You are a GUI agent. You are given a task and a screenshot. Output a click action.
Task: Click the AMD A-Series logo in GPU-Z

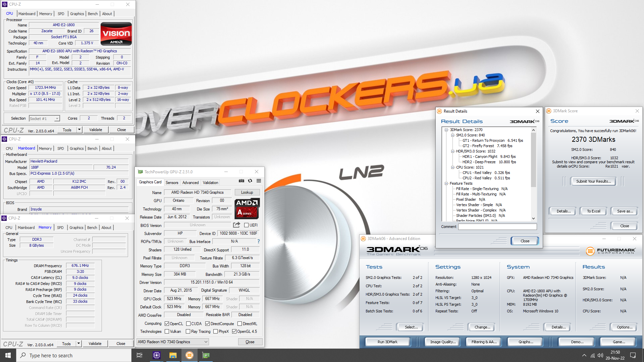(x=248, y=208)
